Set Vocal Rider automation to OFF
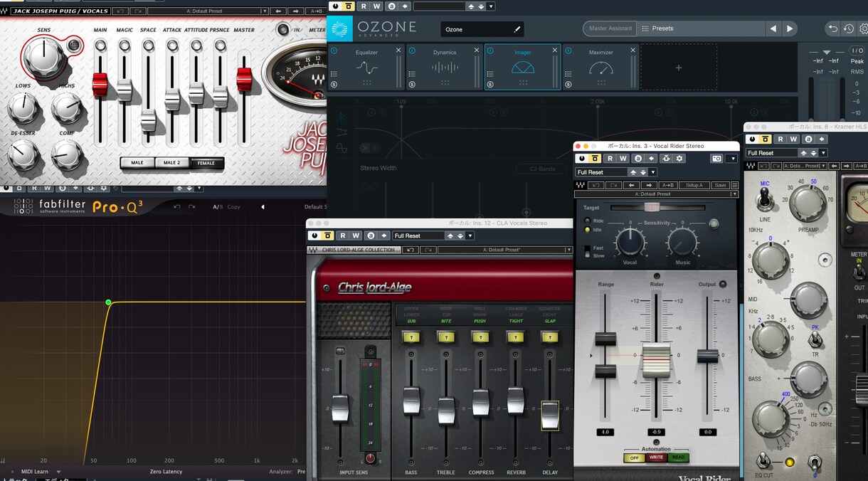Viewport: 868px width, 481px height. [x=633, y=458]
